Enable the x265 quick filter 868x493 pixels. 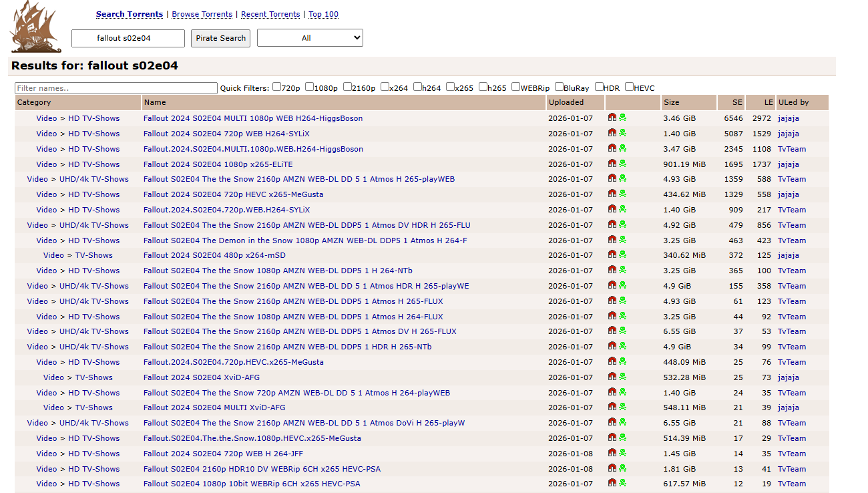(451, 87)
